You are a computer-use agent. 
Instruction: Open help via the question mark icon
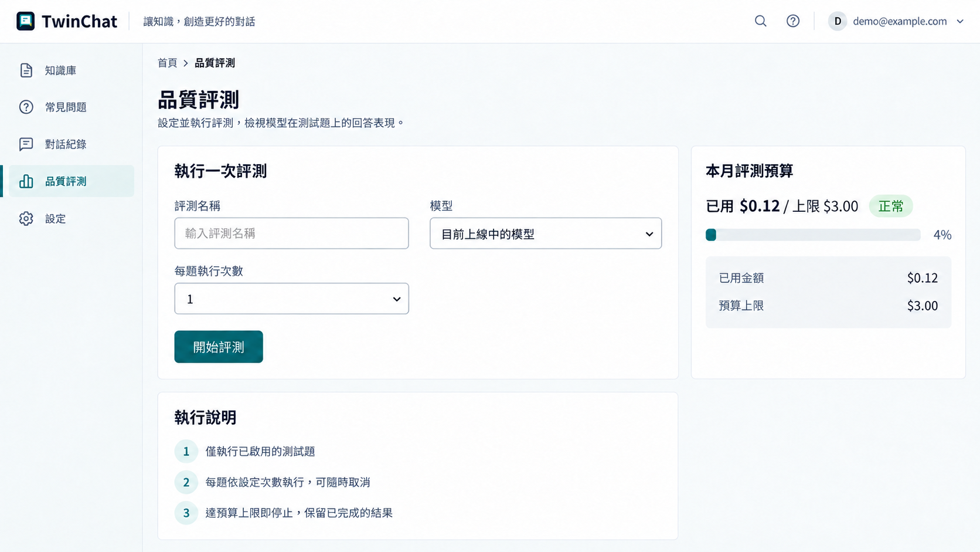click(793, 21)
